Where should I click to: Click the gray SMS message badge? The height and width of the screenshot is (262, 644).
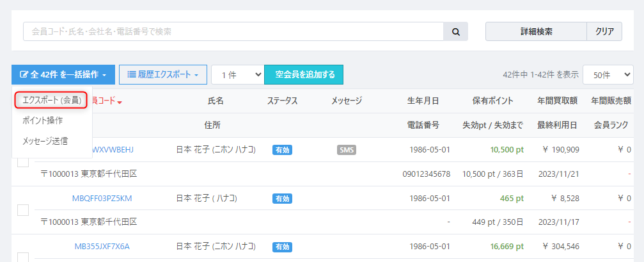click(x=347, y=150)
